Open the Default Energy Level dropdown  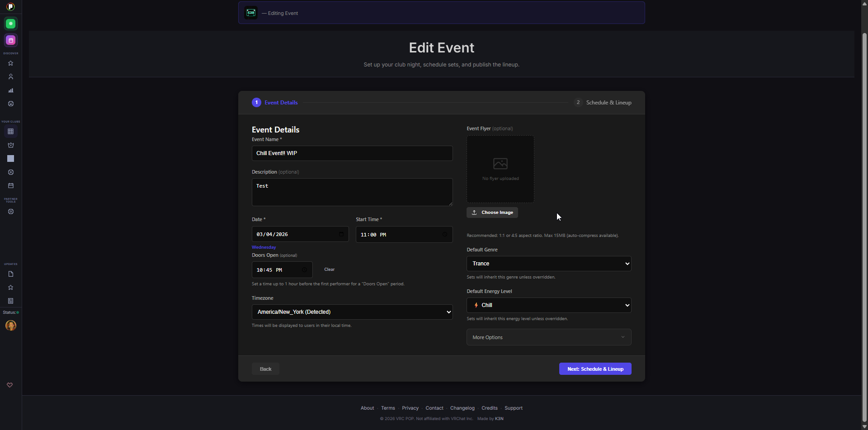click(x=548, y=305)
